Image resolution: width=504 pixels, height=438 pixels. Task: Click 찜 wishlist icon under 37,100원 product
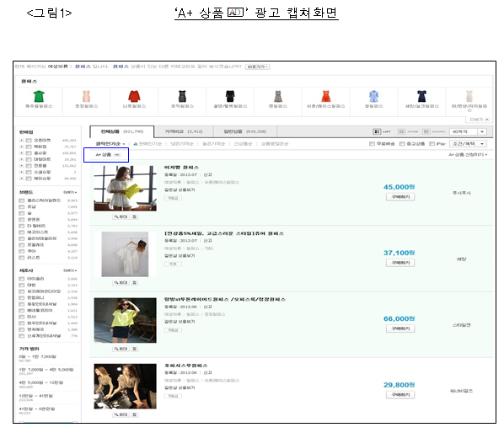pos(135,283)
